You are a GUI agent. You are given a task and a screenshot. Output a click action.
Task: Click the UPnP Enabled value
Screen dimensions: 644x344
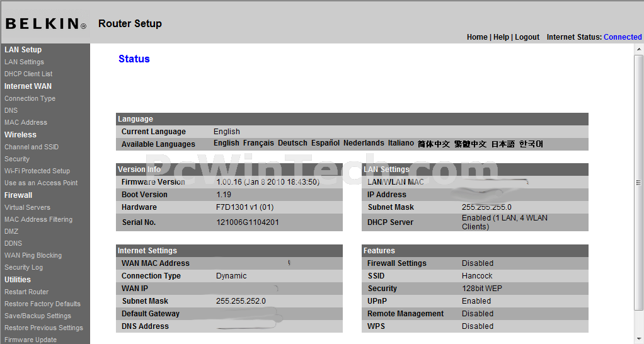tap(476, 301)
